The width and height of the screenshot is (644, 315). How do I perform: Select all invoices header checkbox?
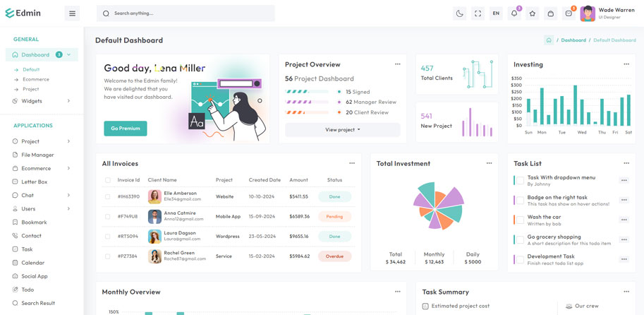pos(108,180)
